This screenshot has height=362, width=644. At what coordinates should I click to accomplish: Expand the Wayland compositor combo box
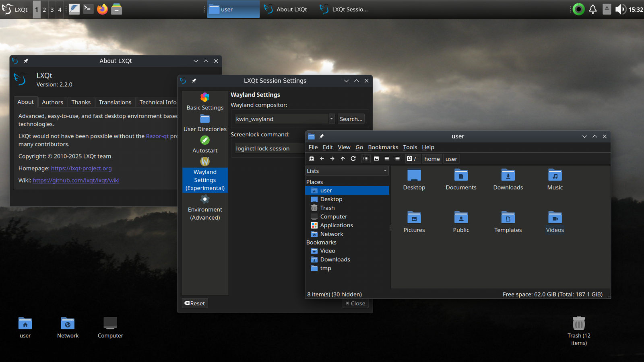(331, 119)
